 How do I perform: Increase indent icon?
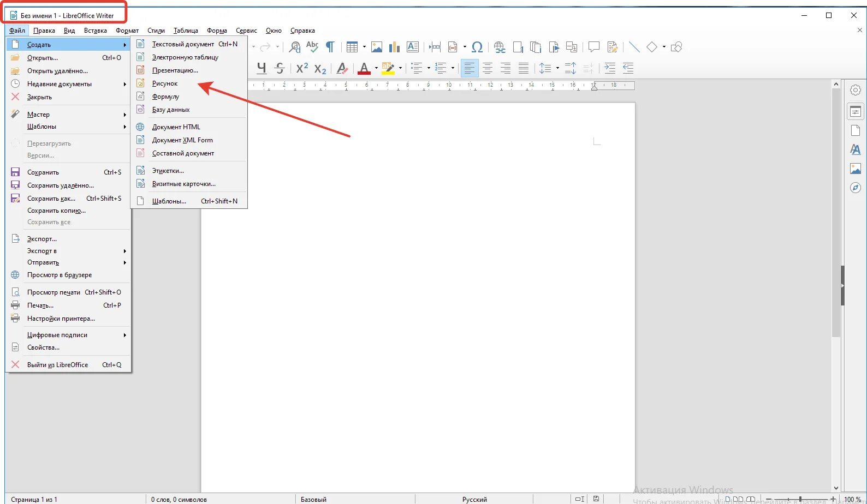point(610,68)
